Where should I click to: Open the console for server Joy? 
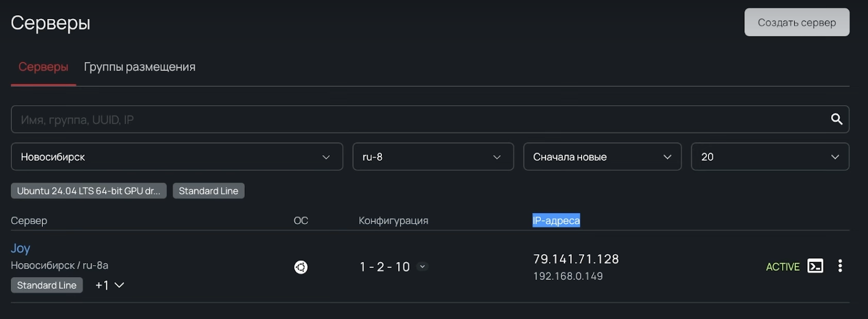click(x=815, y=266)
